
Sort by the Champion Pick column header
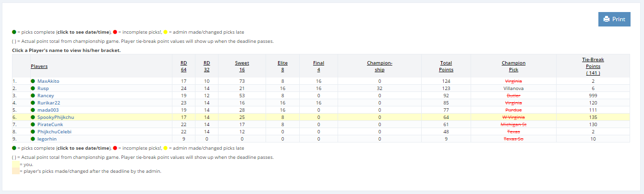pos(513,66)
